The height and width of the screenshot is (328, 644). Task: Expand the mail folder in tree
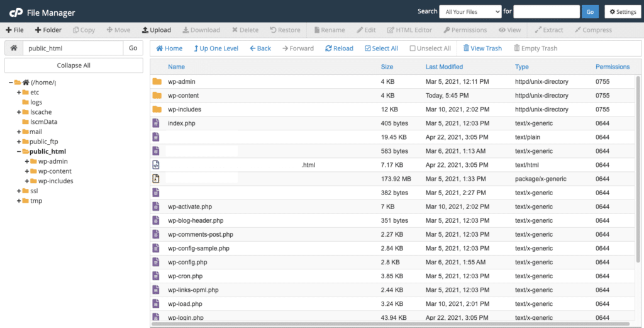pyautogui.click(x=19, y=132)
